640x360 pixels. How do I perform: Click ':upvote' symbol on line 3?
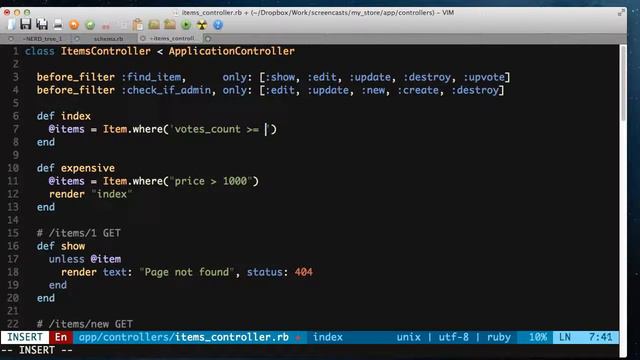484,77
